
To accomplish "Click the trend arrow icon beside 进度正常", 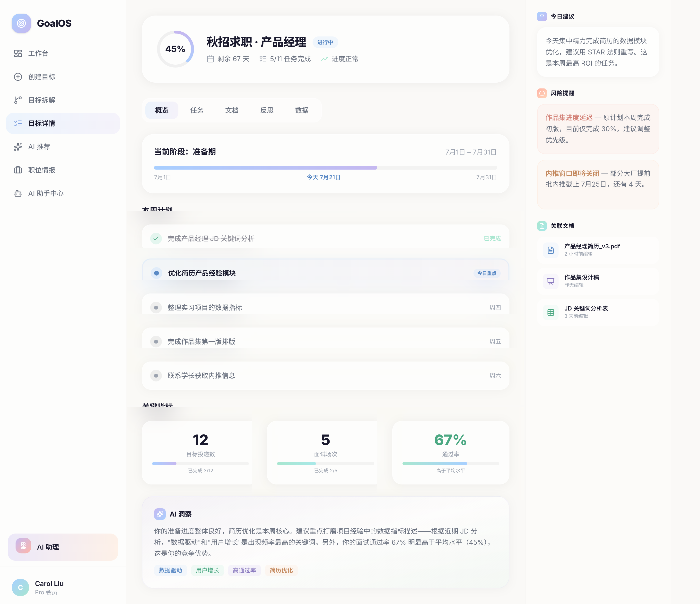I will pyautogui.click(x=324, y=59).
